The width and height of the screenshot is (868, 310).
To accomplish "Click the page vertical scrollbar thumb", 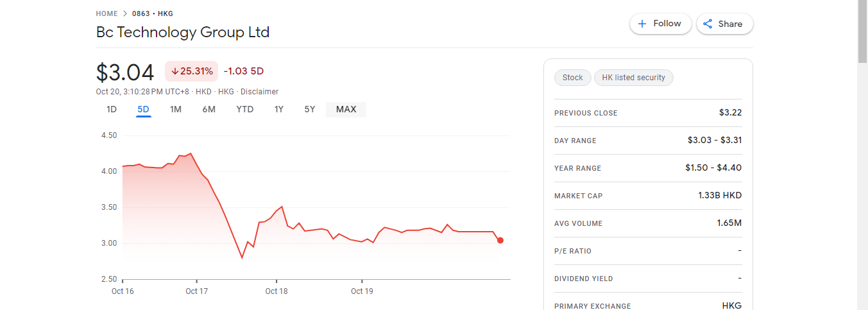I will click(863, 31).
